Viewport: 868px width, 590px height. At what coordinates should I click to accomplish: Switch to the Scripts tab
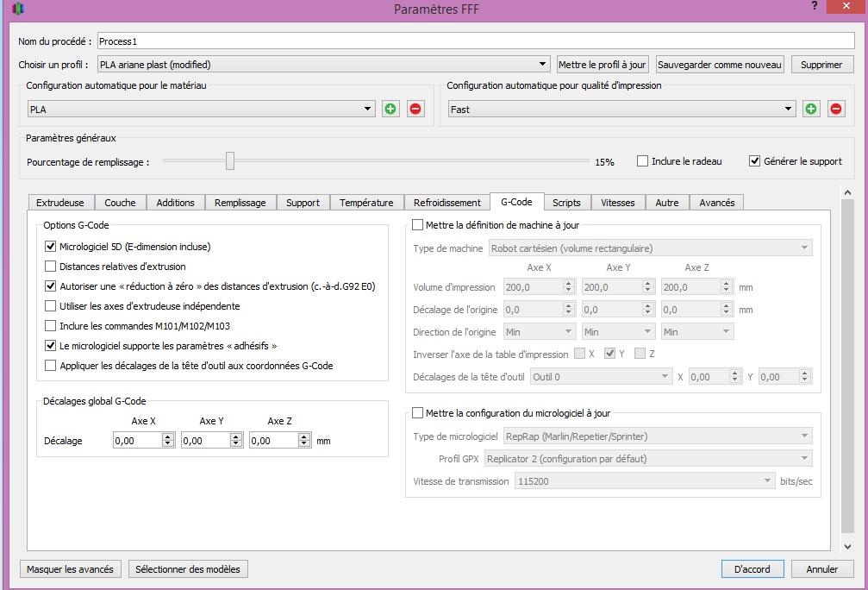click(566, 203)
